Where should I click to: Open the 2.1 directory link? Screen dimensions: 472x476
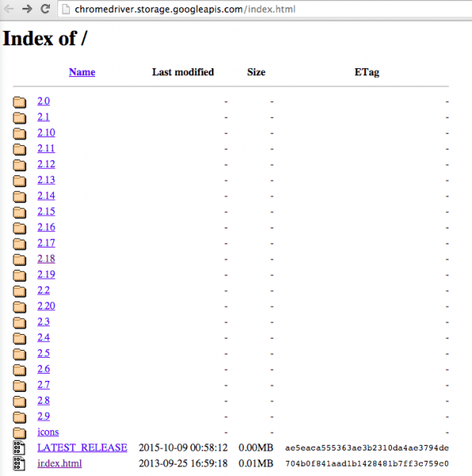click(x=44, y=117)
